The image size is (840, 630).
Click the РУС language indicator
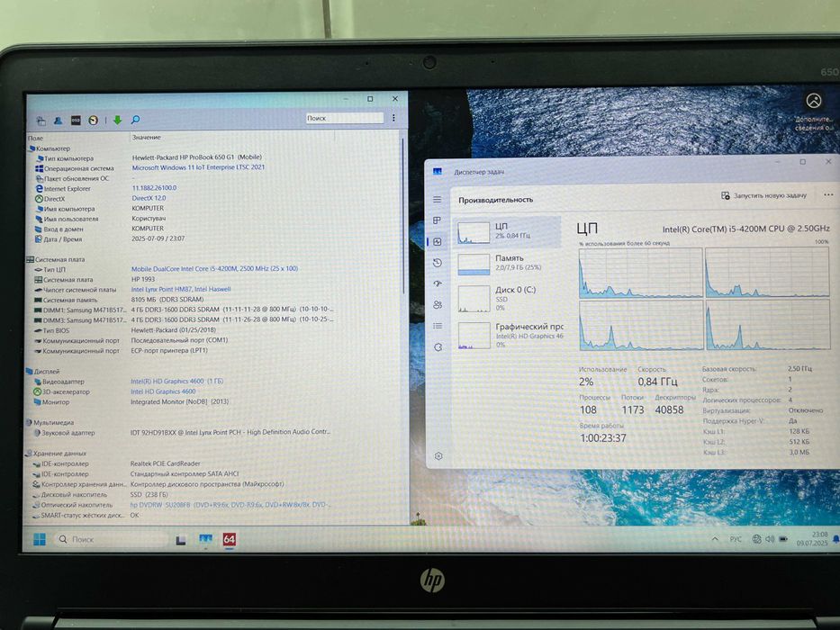pos(736,539)
